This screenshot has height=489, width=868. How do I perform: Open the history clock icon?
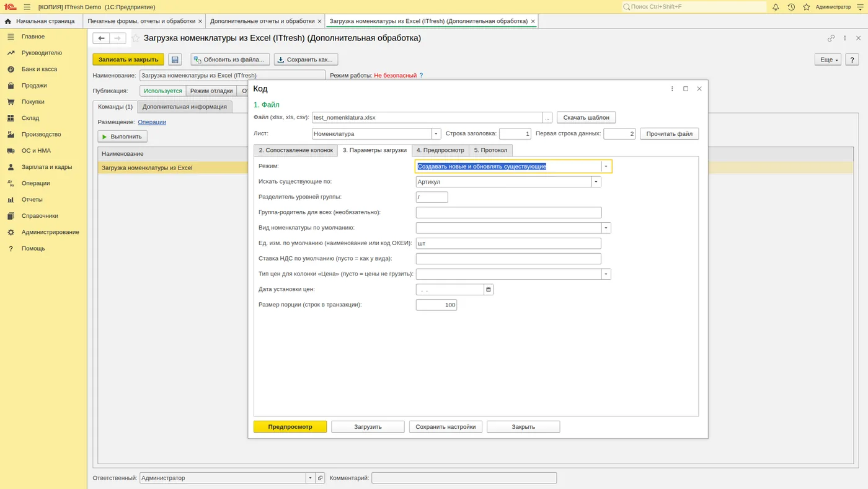791,7
